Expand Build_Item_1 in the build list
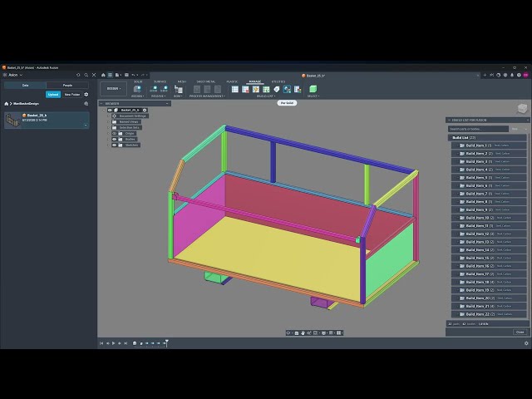 [456, 145]
